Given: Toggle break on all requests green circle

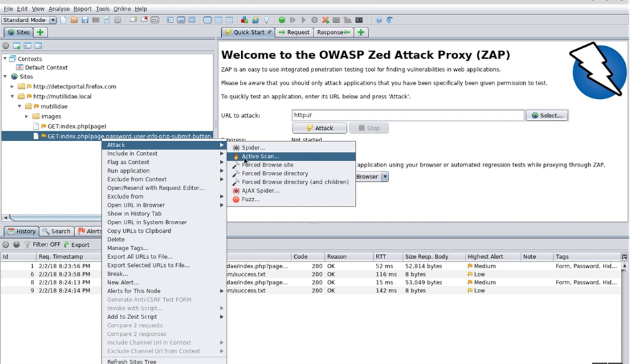Looking at the screenshot, I should (282, 20).
